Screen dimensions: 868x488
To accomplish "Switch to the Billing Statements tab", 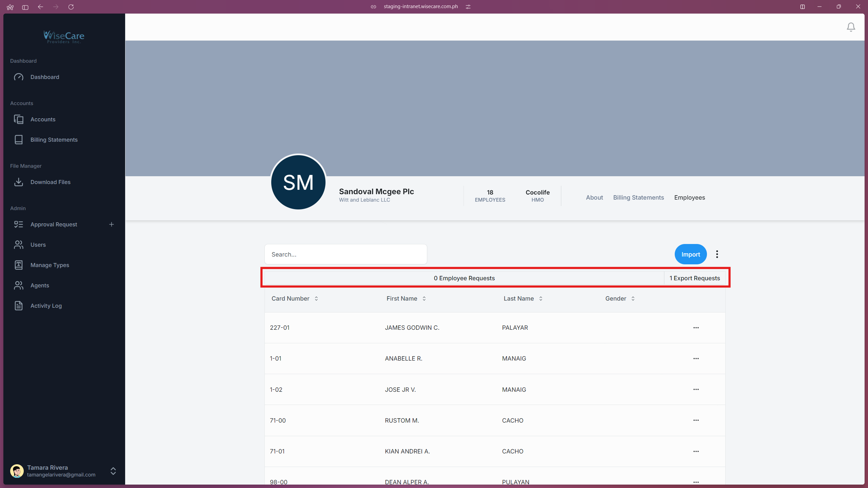I will (638, 198).
